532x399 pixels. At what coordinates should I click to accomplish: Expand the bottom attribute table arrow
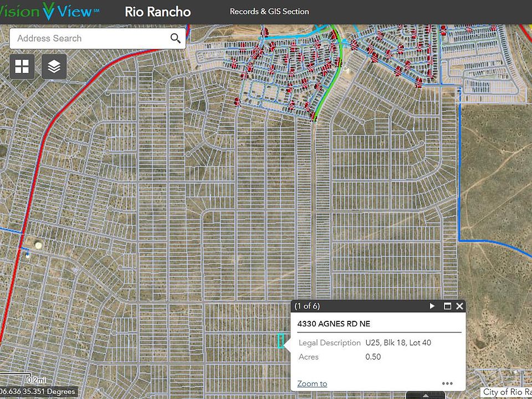[x=425, y=395]
